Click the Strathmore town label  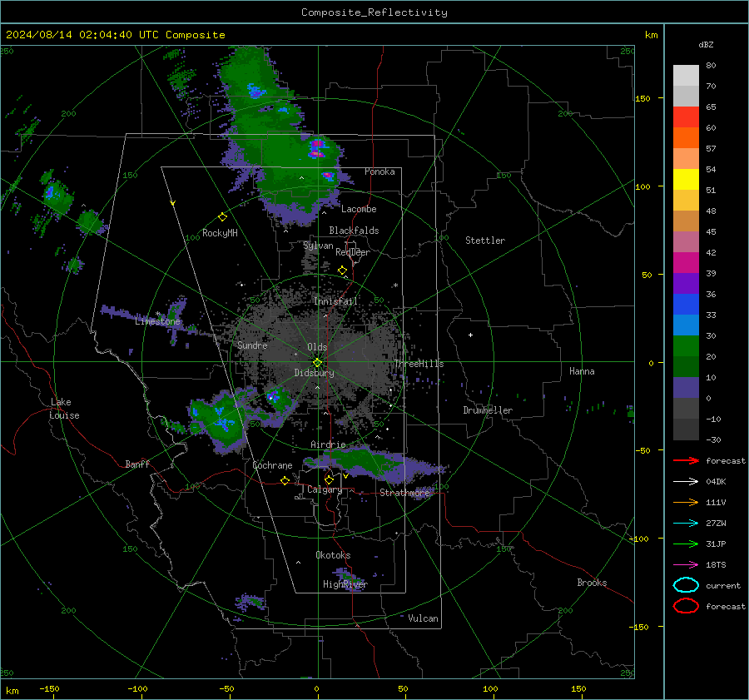(404, 493)
